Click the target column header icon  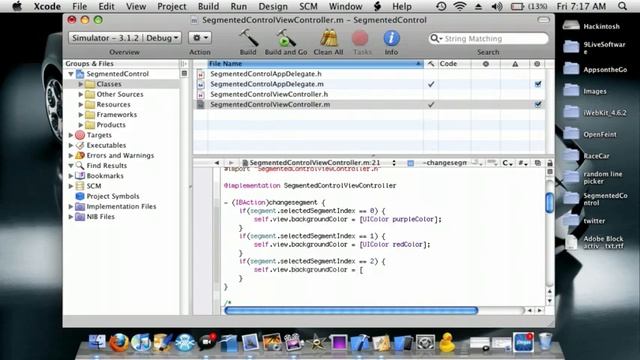coord(537,64)
